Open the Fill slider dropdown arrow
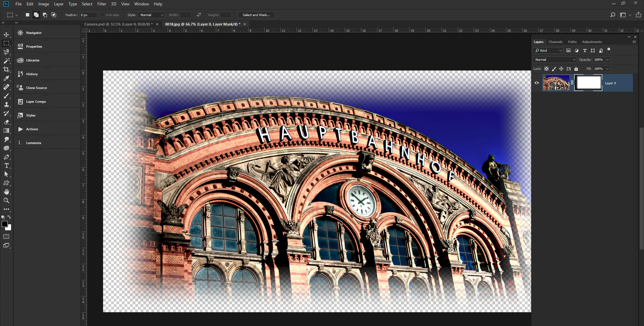This screenshot has width=644, height=326. pos(607,68)
